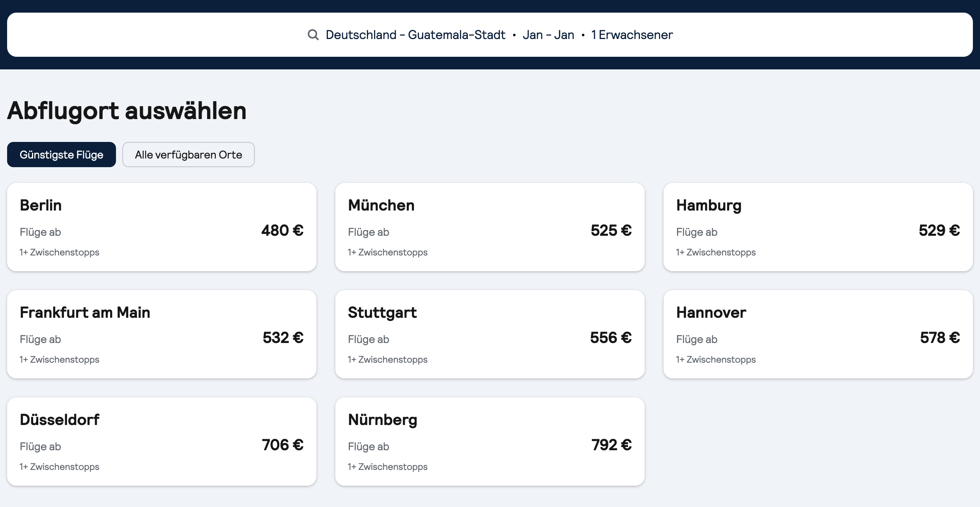Image resolution: width=980 pixels, height=507 pixels.
Task: Click the 480 € Berlin price
Action: [282, 230]
